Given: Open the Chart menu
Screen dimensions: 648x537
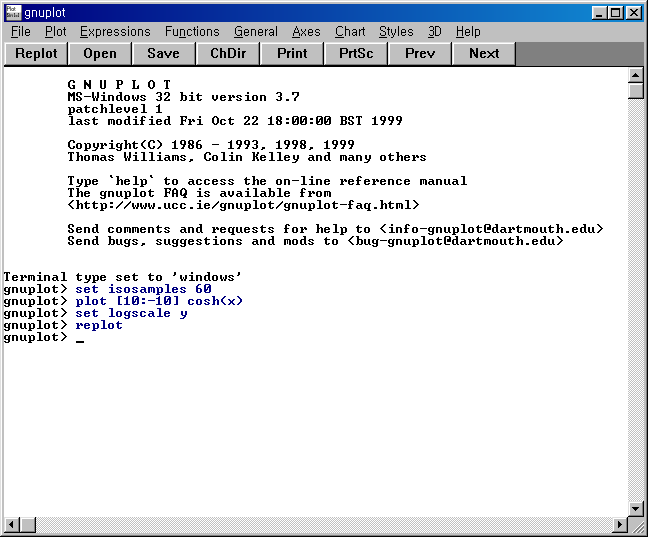Looking at the screenshot, I should point(350,32).
